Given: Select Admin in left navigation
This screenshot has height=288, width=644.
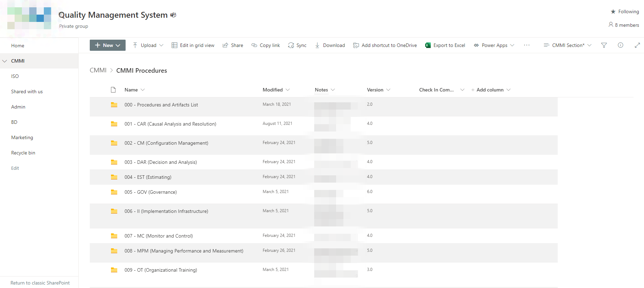Looking at the screenshot, I should click(18, 107).
